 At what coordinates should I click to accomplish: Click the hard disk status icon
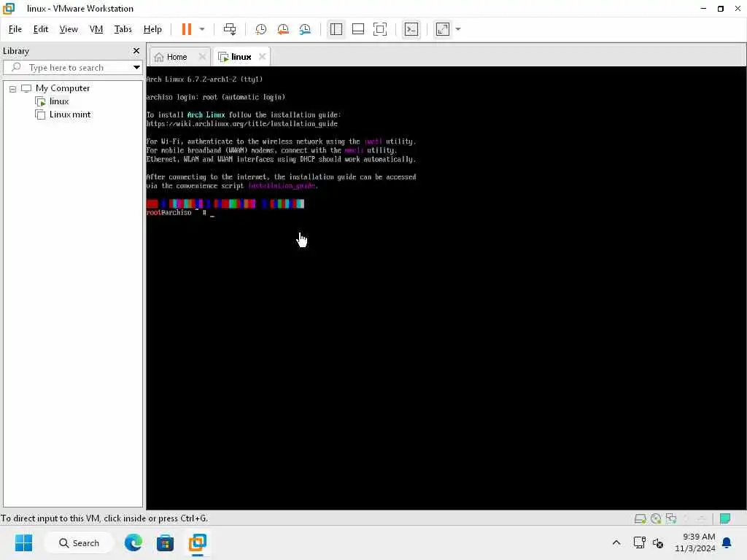pyautogui.click(x=640, y=518)
